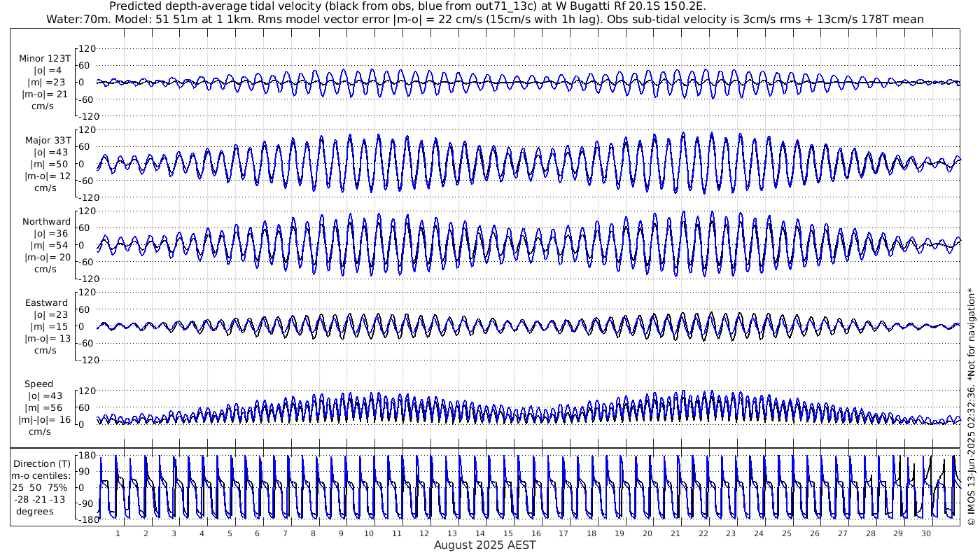Select the '-60' tick on the Eastward axis
The width and height of the screenshot is (980, 560).
pyautogui.click(x=87, y=343)
